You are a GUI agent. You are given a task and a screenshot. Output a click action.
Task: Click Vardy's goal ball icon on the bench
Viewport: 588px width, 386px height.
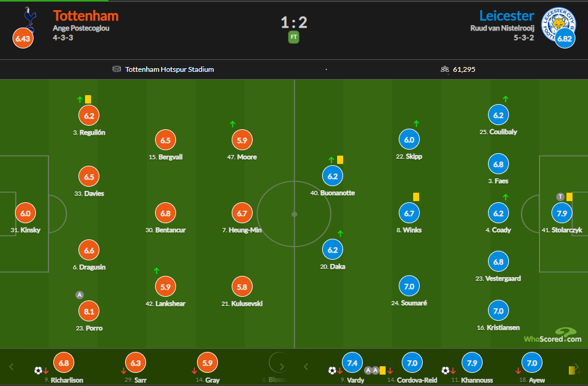[x=332, y=370]
